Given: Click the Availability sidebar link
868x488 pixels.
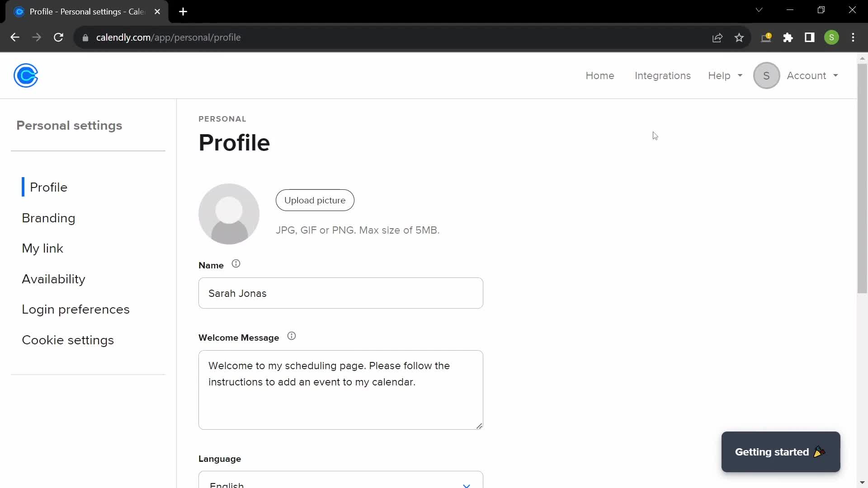Looking at the screenshot, I should point(53,278).
